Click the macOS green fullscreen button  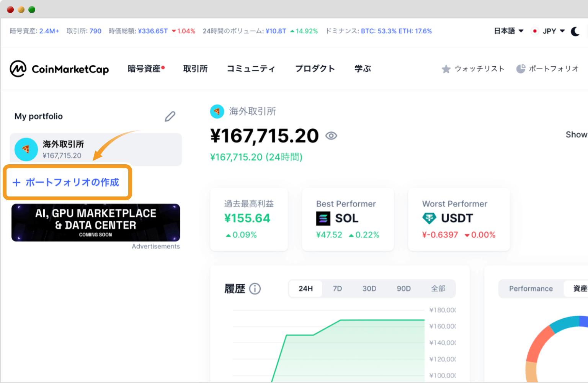click(32, 10)
